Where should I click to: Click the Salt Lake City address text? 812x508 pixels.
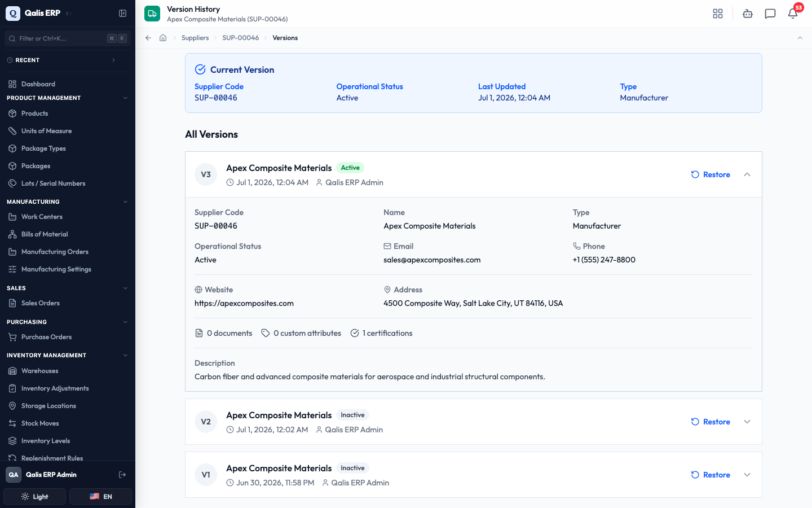click(x=473, y=303)
